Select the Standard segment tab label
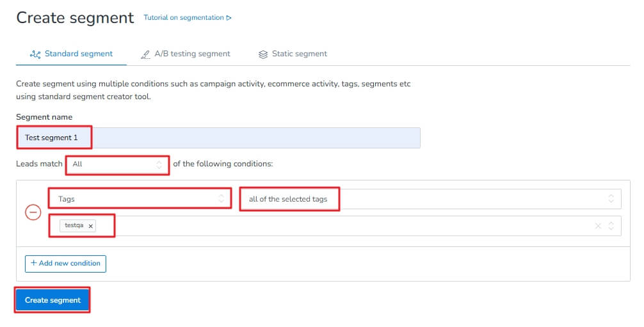The width and height of the screenshot is (644, 327). click(x=78, y=54)
